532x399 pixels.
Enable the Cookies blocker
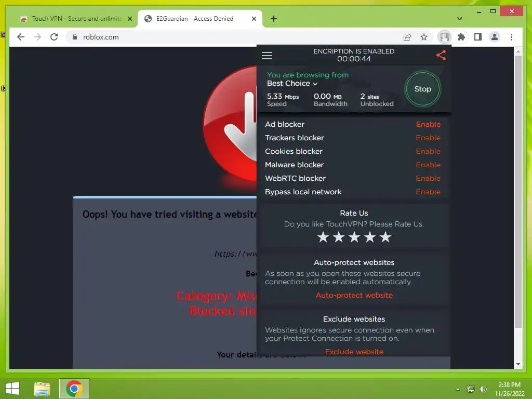(428, 151)
